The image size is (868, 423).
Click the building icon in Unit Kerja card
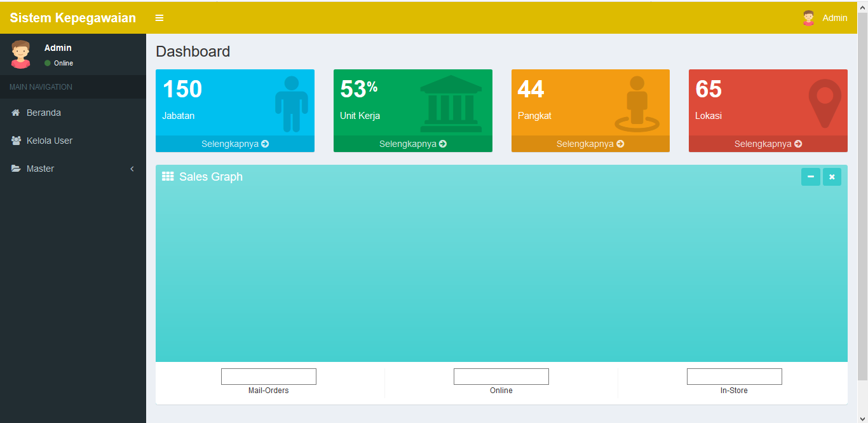click(451, 104)
